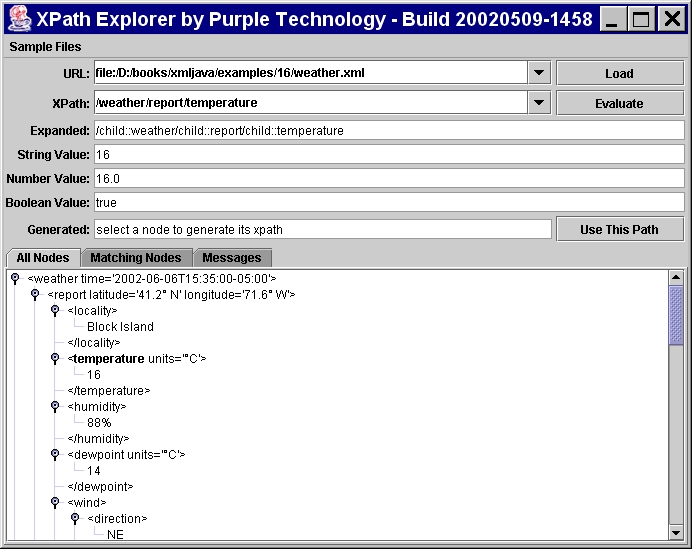Screen dimensions: 692x549
Task: Open the Sample Files menu
Action: tap(46, 47)
